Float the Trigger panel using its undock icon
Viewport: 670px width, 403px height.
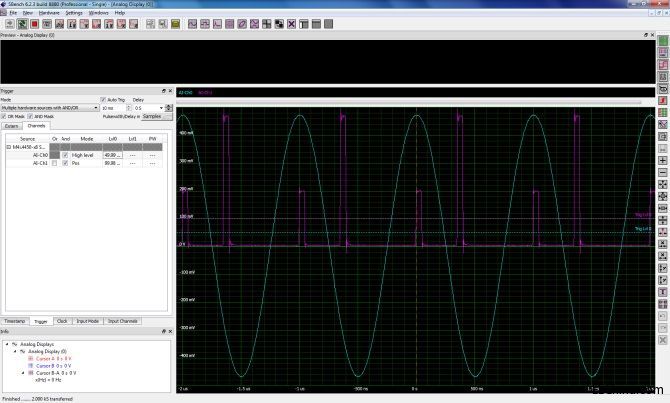coord(164,91)
